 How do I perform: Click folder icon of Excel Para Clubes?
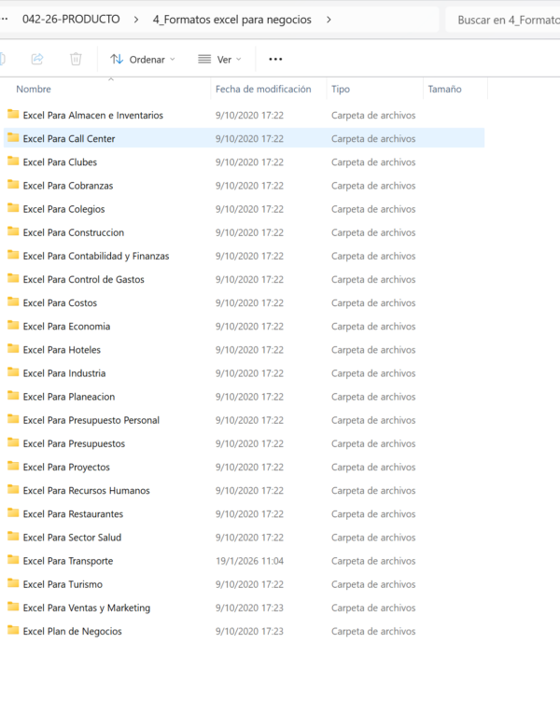(13, 161)
